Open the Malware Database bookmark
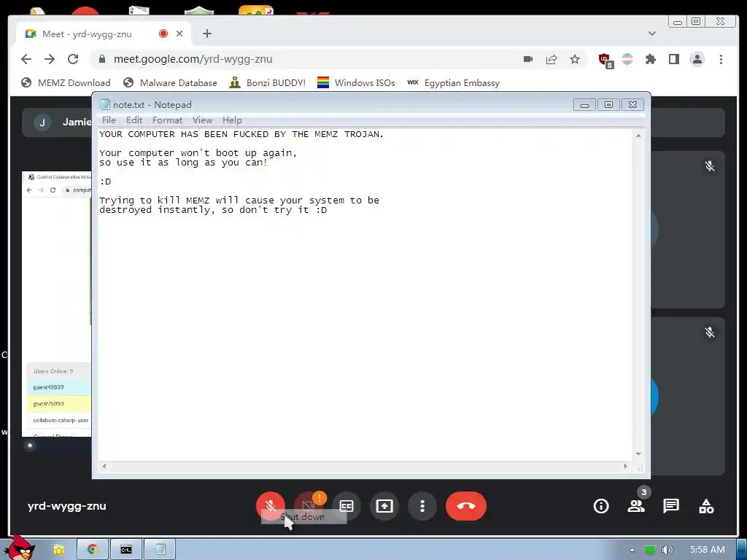The image size is (747, 560). pos(170,83)
